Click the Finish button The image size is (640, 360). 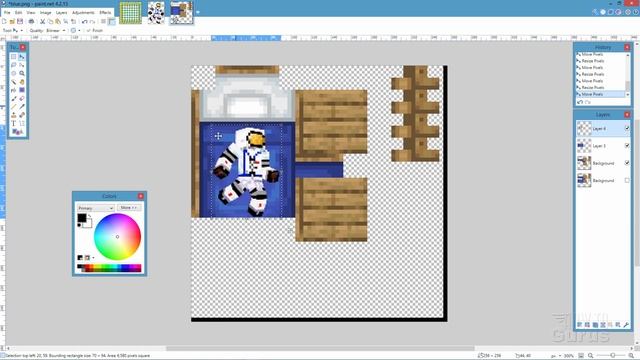pyautogui.click(x=95, y=30)
